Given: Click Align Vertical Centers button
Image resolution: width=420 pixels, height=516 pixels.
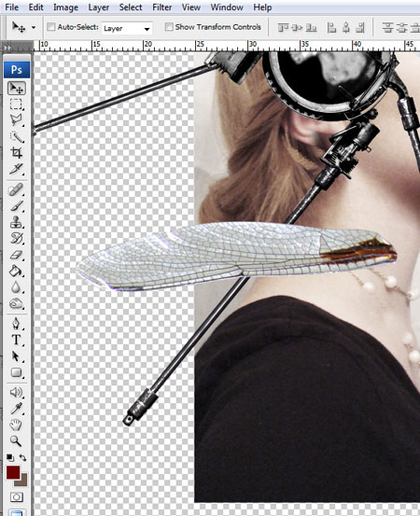Looking at the screenshot, I should pyautogui.click(x=297, y=28).
